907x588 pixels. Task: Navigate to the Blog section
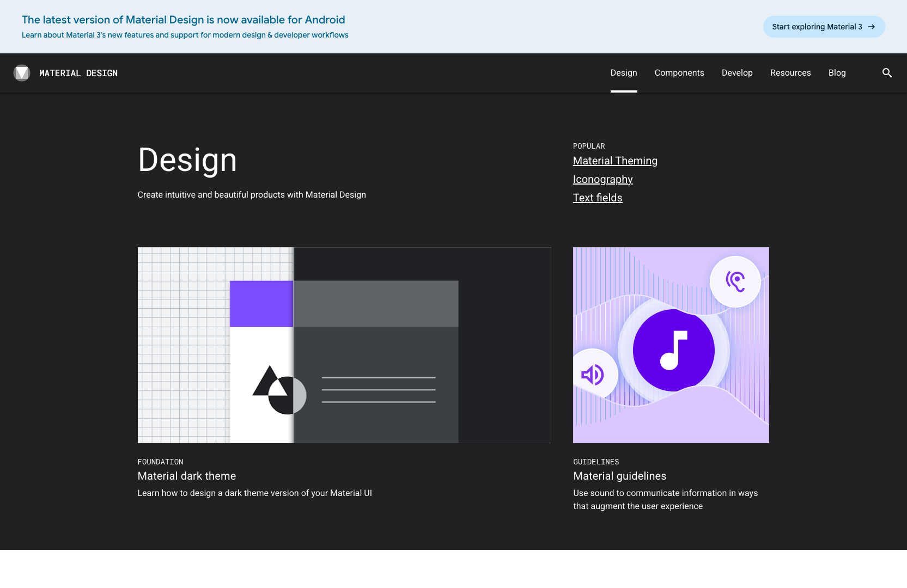pyautogui.click(x=837, y=72)
